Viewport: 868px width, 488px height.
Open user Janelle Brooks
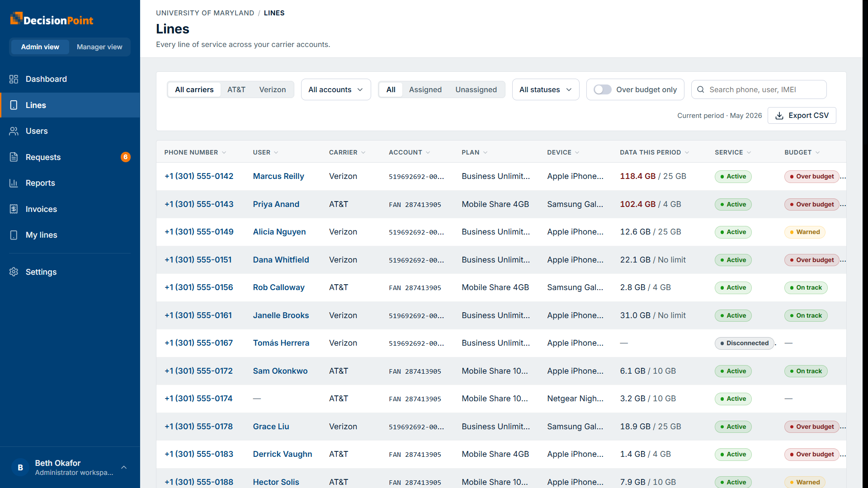click(281, 315)
